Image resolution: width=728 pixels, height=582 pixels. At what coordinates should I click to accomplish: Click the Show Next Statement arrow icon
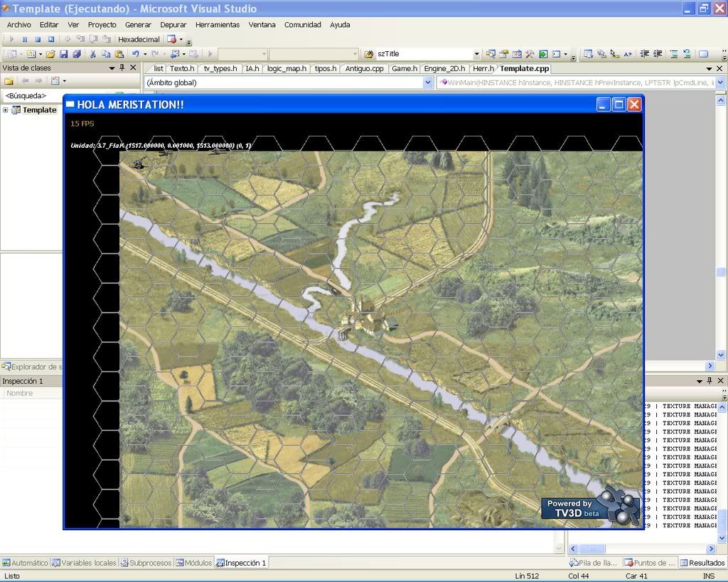(68, 40)
